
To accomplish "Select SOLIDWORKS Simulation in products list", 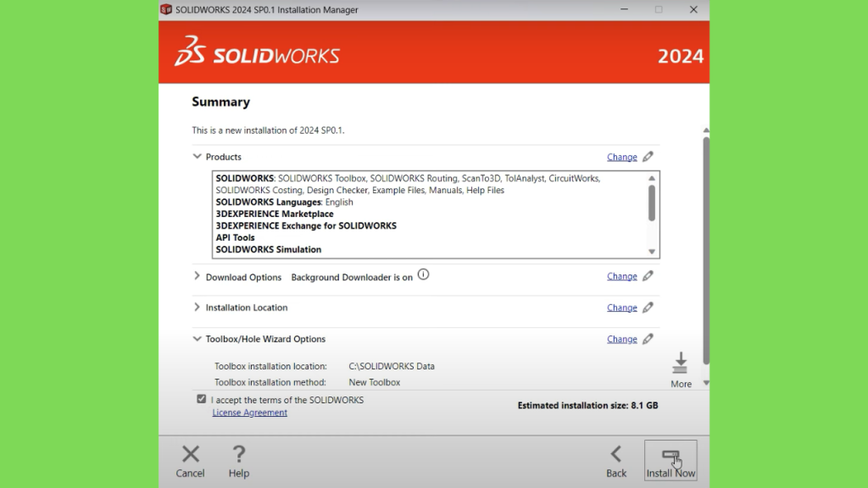I will point(269,250).
